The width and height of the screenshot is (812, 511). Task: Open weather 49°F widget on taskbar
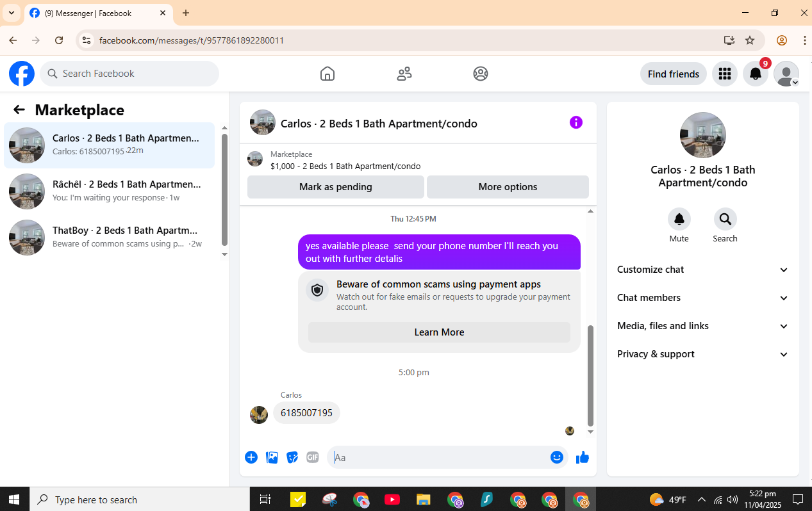668,499
